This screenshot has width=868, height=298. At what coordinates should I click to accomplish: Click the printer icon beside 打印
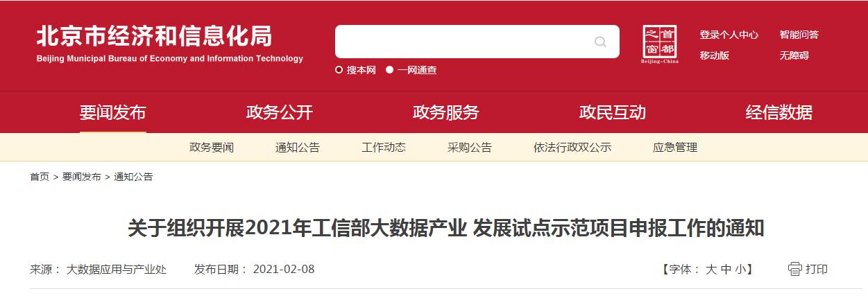795,269
